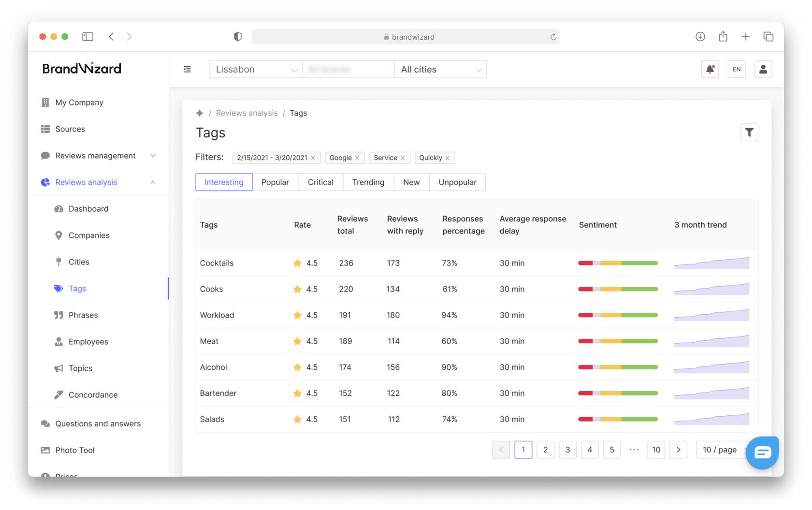Open the blurred brands dropdown
Screen dimensions: 812x510
tap(348, 69)
